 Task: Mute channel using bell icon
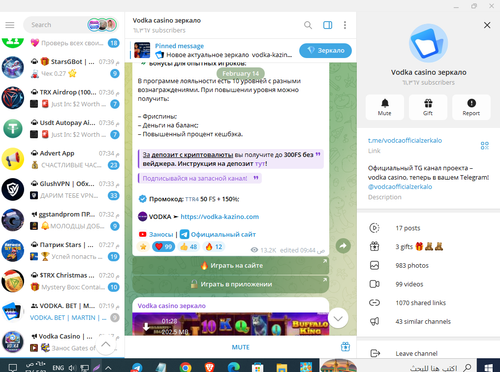[x=385, y=107]
